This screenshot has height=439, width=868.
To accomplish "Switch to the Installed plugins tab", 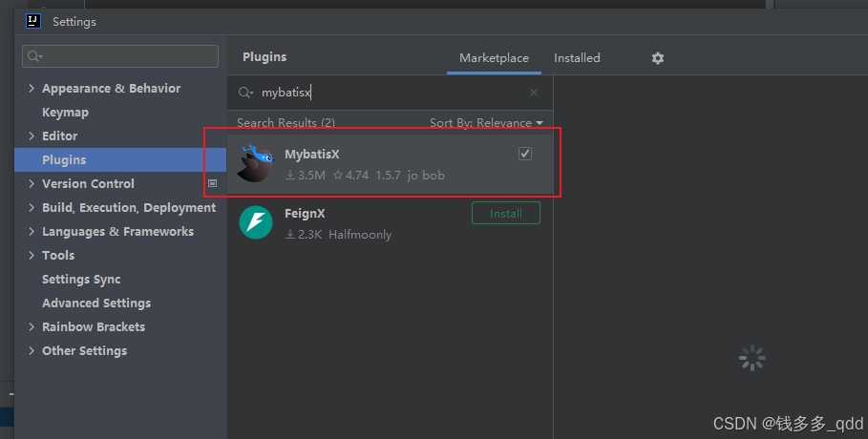I will tap(577, 58).
